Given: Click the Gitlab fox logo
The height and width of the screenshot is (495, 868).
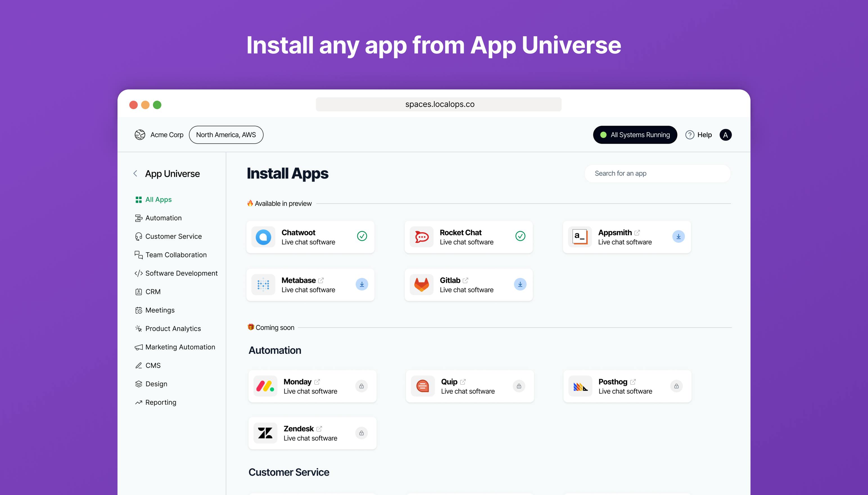Looking at the screenshot, I should [x=422, y=285].
